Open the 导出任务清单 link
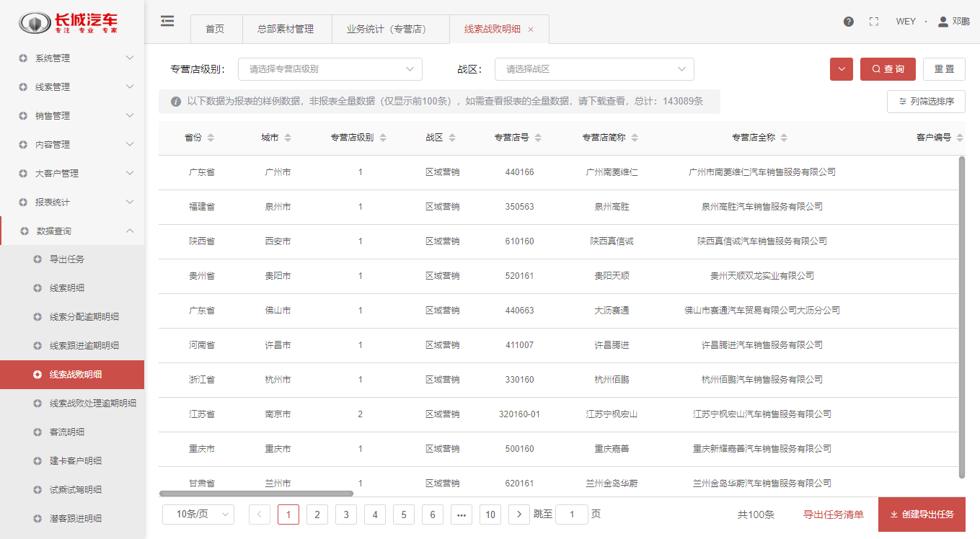Screen dimensions: 980x539 [x=833, y=514]
